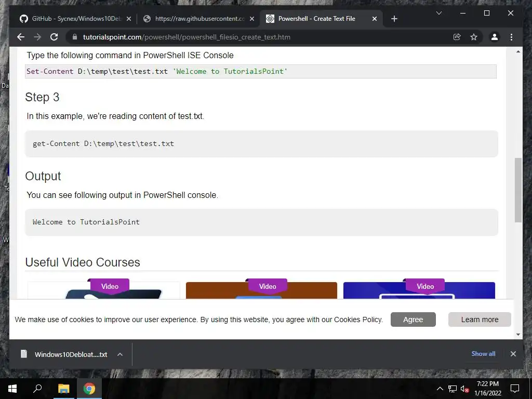Click the get-Content code block

pos(261,143)
